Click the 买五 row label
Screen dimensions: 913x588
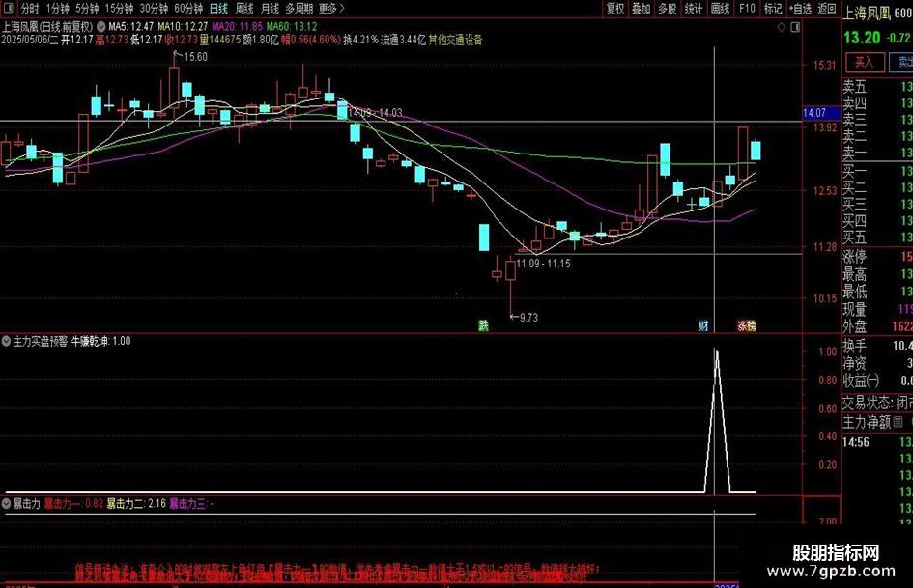855,238
